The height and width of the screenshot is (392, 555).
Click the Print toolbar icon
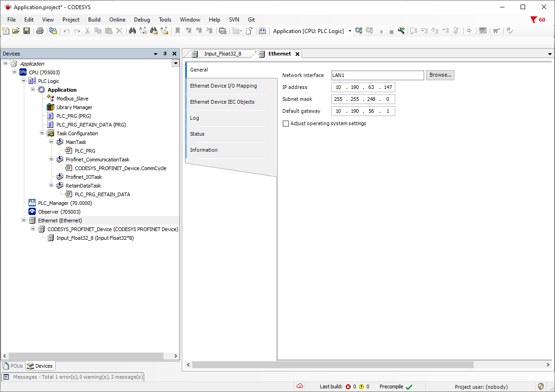pyautogui.click(x=40, y=31)
